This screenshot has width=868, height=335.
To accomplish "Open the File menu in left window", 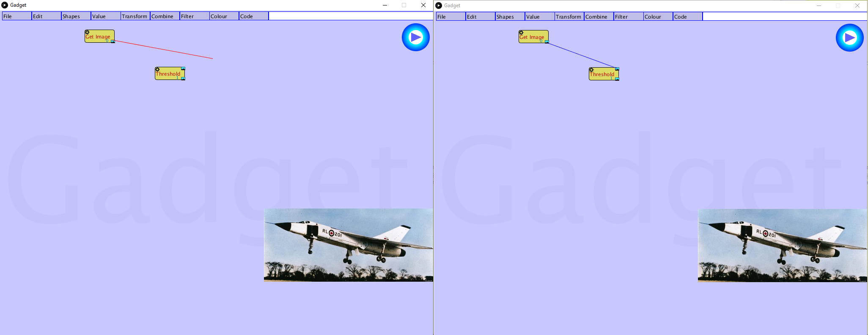I will click(x=16, y=16).
